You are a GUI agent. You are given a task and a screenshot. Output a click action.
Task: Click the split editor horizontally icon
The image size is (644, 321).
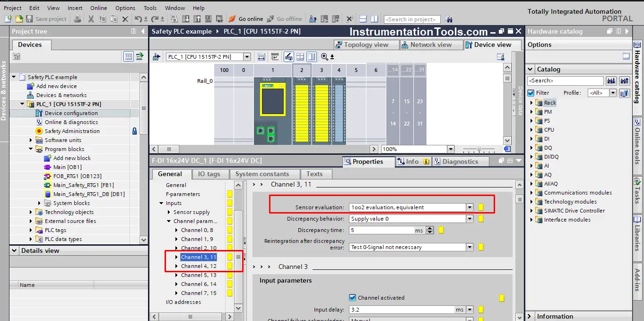[x=363, y=19]
